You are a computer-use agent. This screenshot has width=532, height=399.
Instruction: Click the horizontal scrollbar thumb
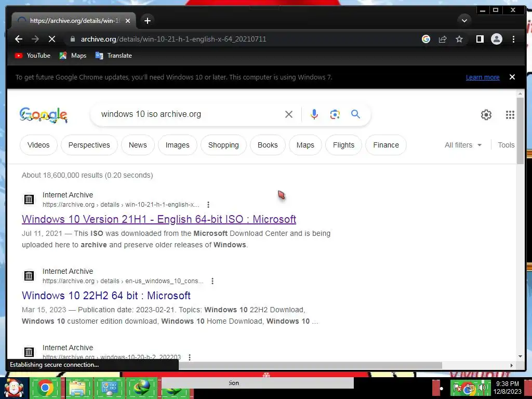click(310, 365)
